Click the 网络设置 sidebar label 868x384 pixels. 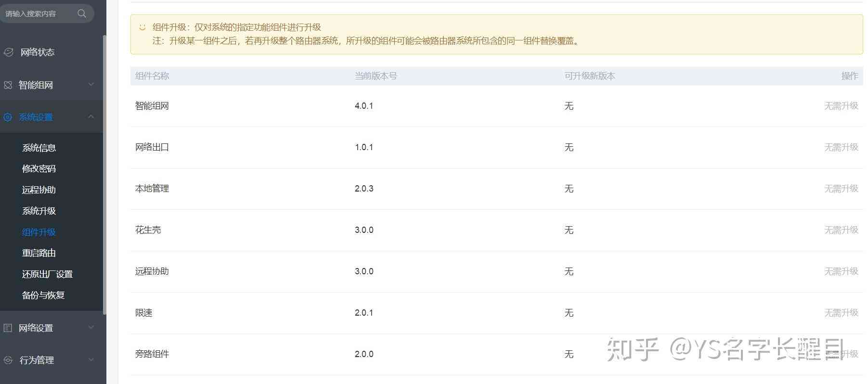[x=36, y=328]
